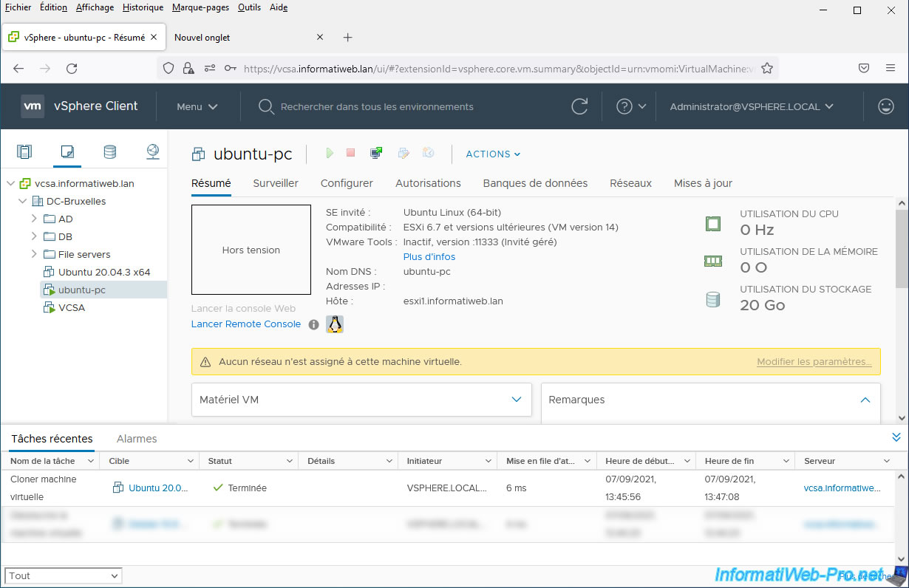Click the vSphere search field
The height and width of the screenshot is (588, 909).
tap(377, 106)
